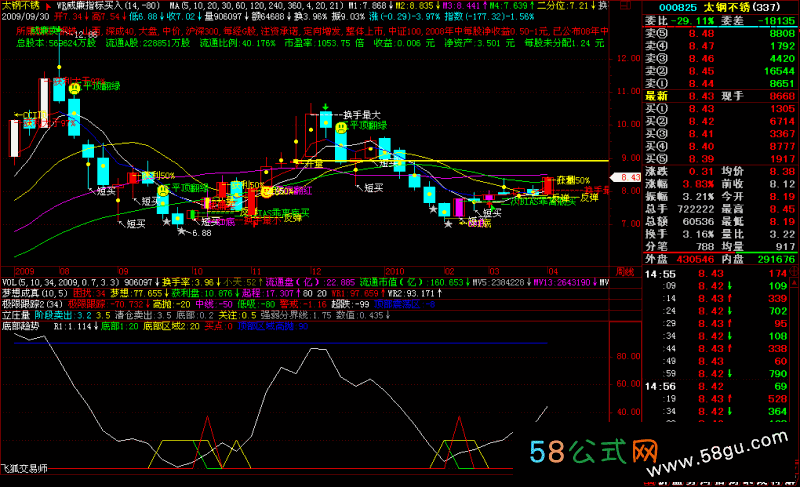Click the 买④ row at 8.40
Screen dimensions: 800x487
click(x=719, y=146)
